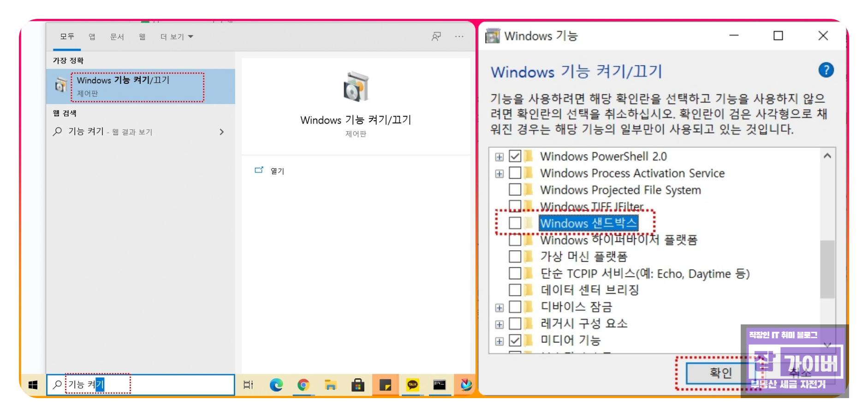
Task: Click the help question mark in Windows 기능
Action: pyautogui.click(x=826, y=70)
